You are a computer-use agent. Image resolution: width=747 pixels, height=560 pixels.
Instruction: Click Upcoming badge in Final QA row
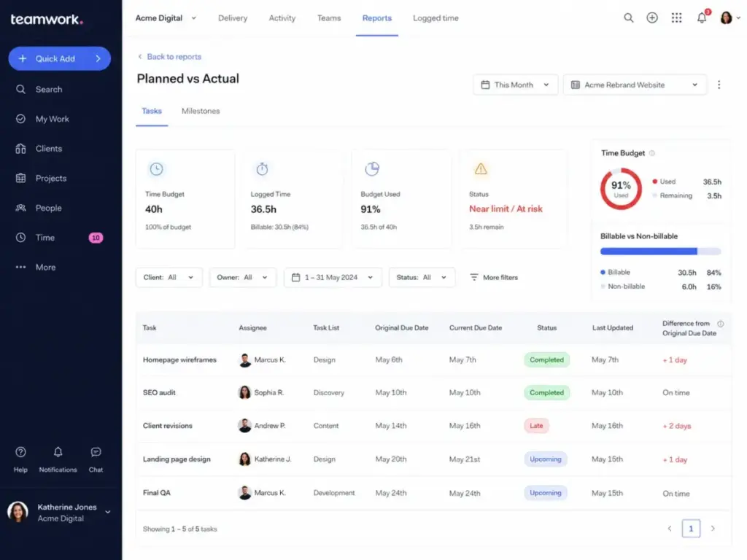[546, 493]
